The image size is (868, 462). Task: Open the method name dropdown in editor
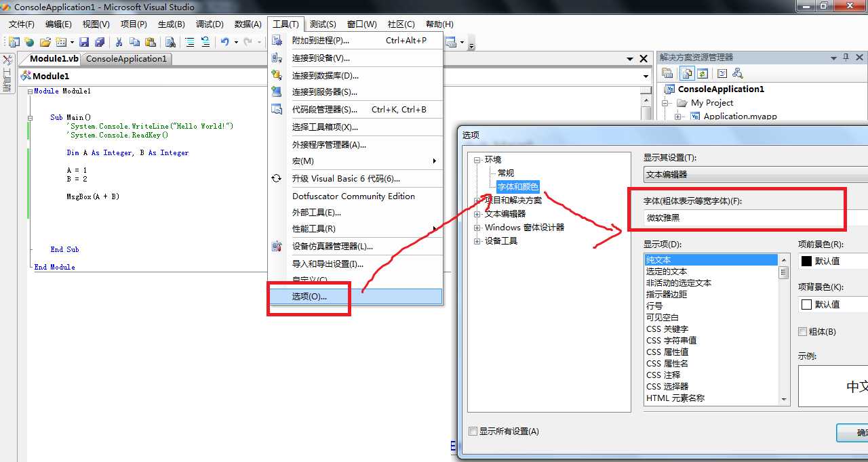[x=646, y=76]
